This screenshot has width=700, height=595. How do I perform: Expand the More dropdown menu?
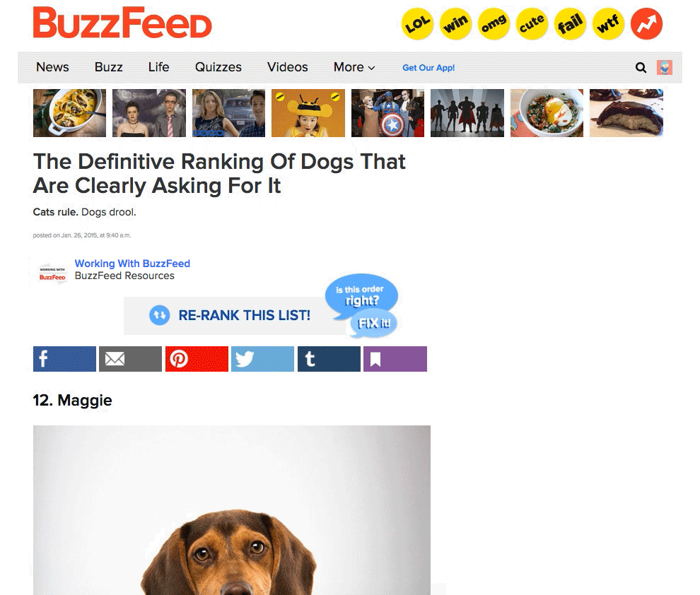coord(354,67)
